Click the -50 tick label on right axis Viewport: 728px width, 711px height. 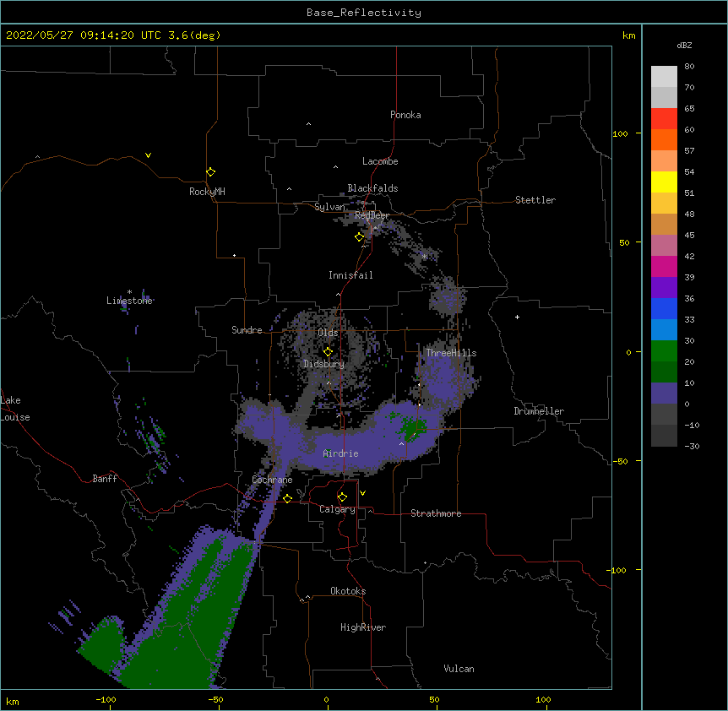tap(620, 461)
